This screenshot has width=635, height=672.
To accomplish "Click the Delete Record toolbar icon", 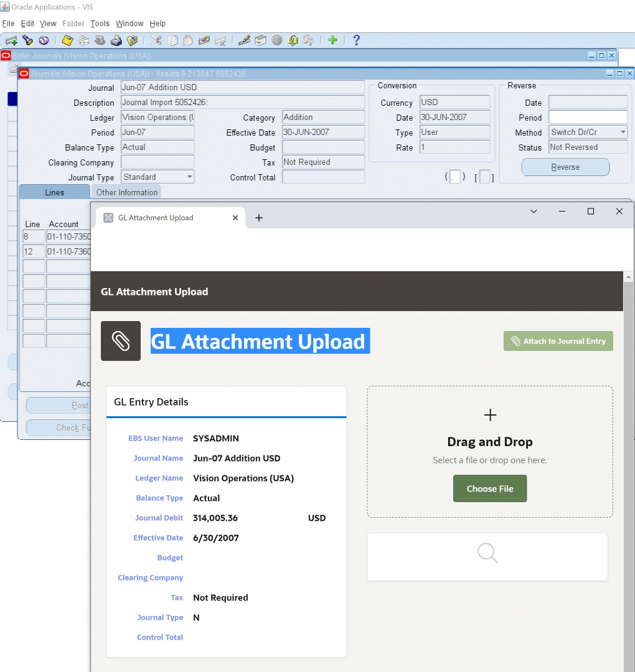I will pos(220,40).
